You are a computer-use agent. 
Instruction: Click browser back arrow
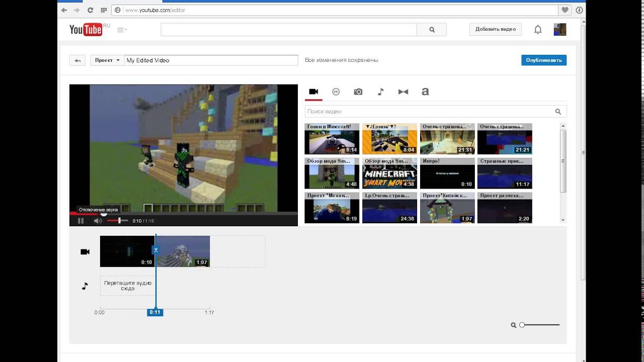(x=64, y=10)
